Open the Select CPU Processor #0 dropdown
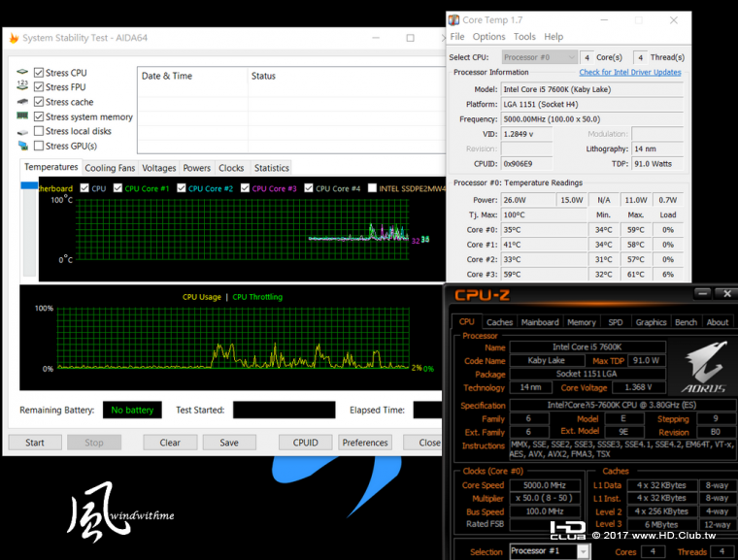 pos(539,57)
